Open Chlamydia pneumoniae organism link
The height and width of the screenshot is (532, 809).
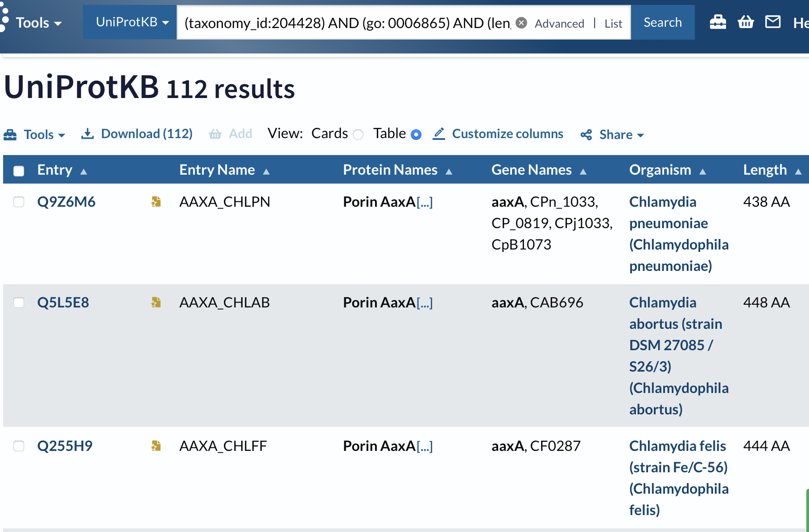coord(679,234)
